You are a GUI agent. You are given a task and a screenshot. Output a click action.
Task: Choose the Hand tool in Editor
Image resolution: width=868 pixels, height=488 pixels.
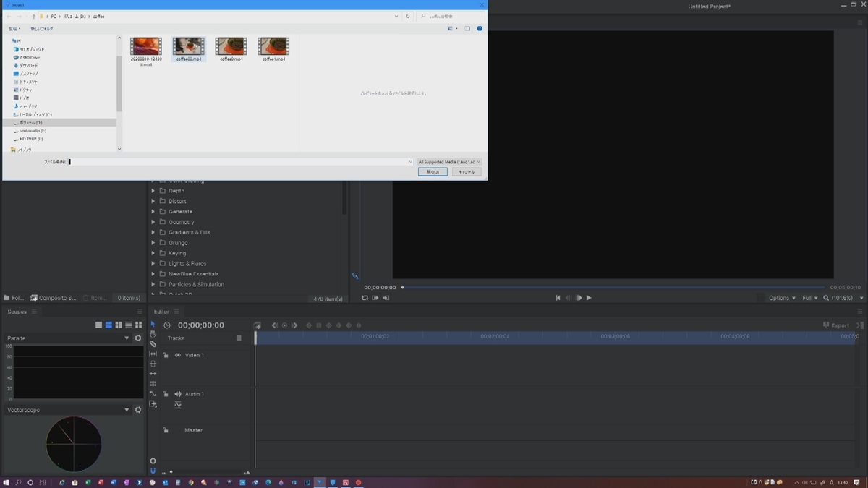click(153, 334)
